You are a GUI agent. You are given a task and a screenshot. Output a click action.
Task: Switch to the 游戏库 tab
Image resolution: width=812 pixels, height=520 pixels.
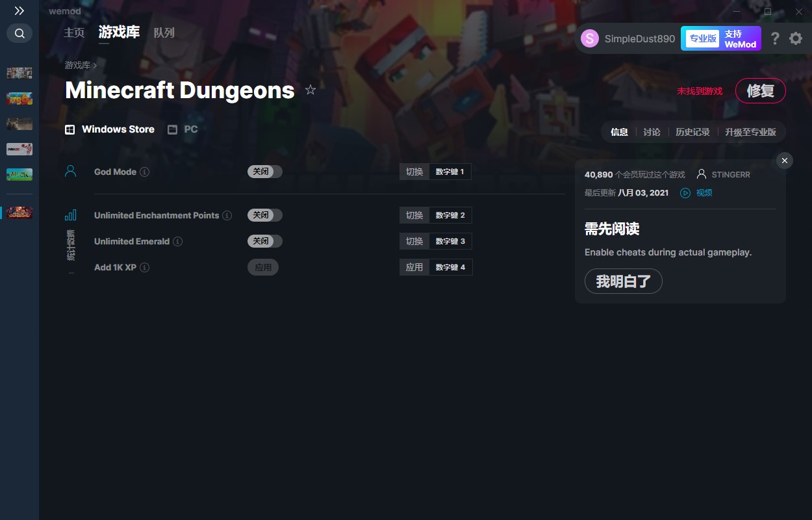(119, 32)
